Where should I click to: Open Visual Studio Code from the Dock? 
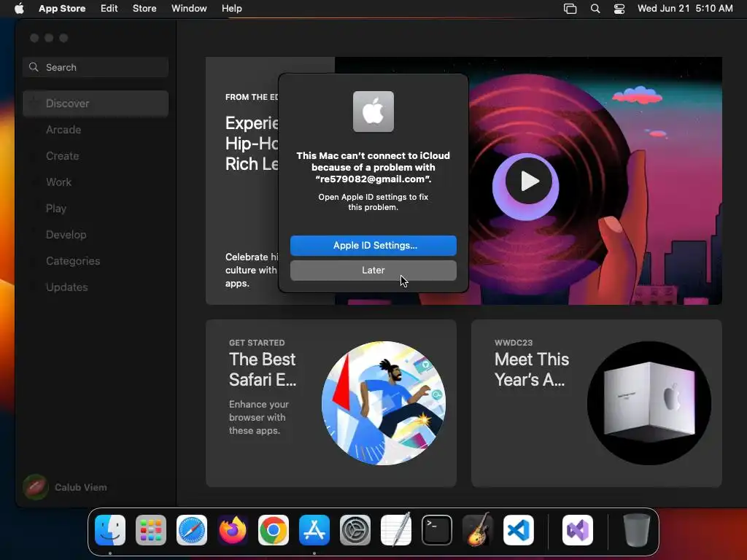point(519,530)
